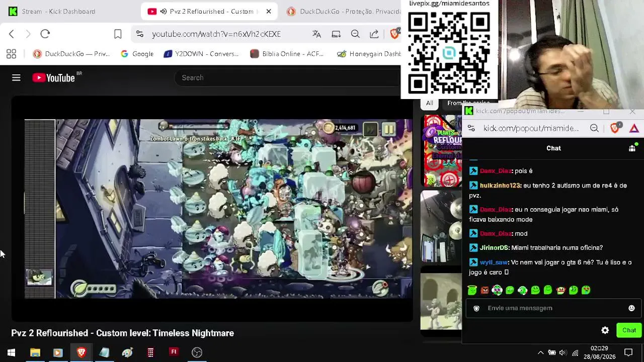Open the bookmarks apps grid icon

11,54
